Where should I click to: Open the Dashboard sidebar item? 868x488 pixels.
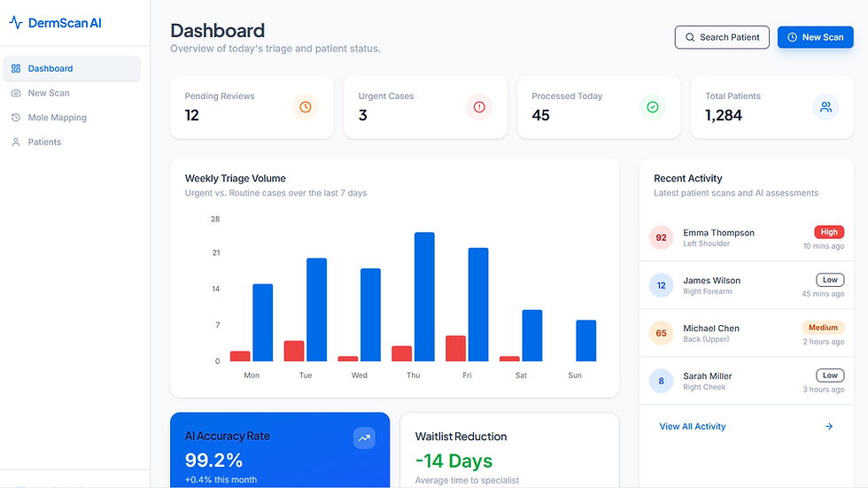(x=72, y=68)
